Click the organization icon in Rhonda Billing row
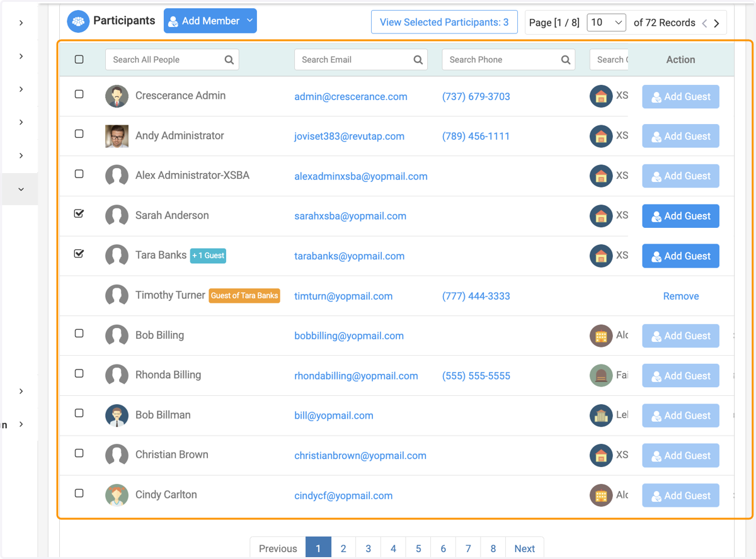 [601, 376]
